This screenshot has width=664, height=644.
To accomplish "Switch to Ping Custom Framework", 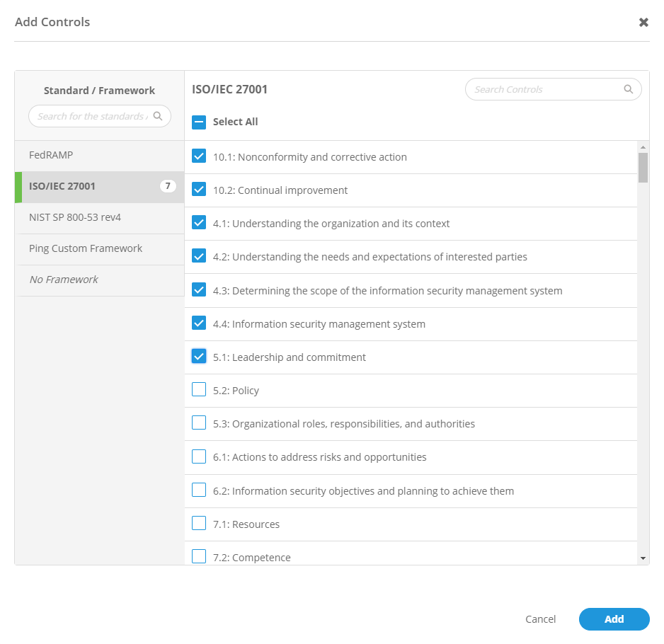I will click(x=86, y=248).
